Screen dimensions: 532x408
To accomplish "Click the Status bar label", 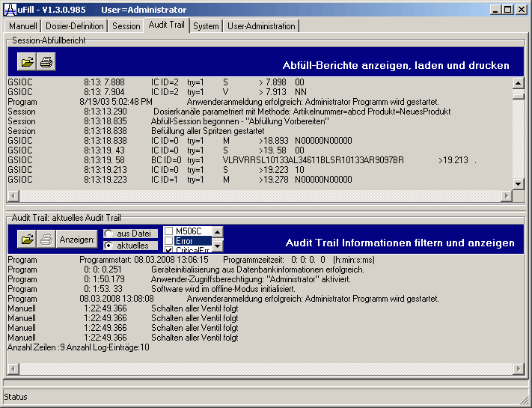I will coord(16,397).
